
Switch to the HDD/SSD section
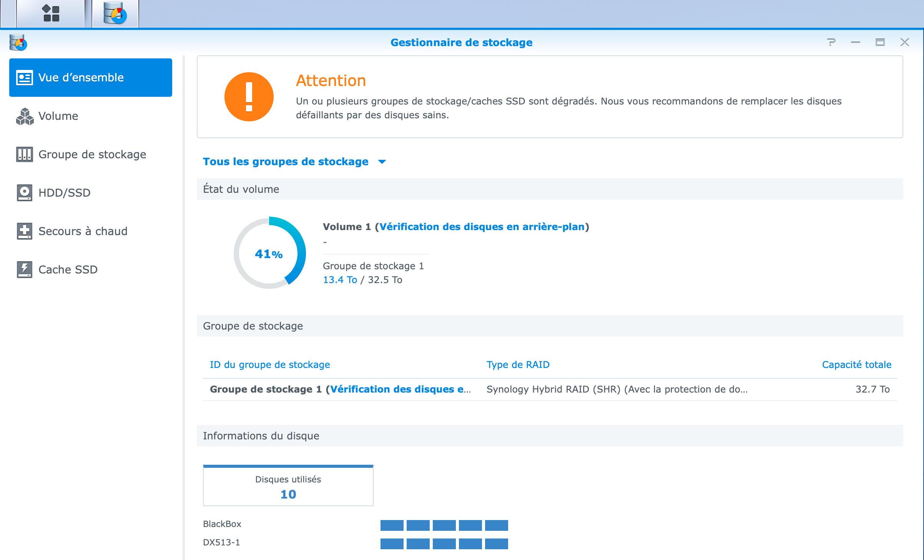pyautogui.click(x=91, y=193)
